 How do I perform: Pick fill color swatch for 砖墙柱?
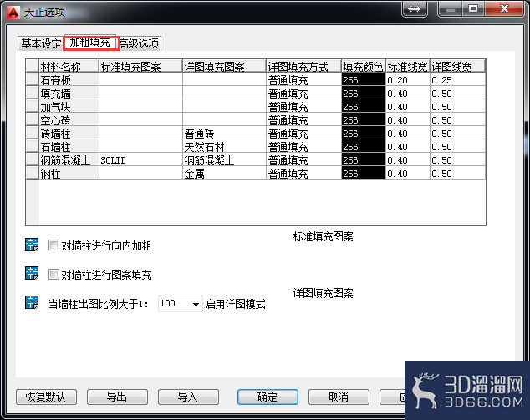point(364,134)
